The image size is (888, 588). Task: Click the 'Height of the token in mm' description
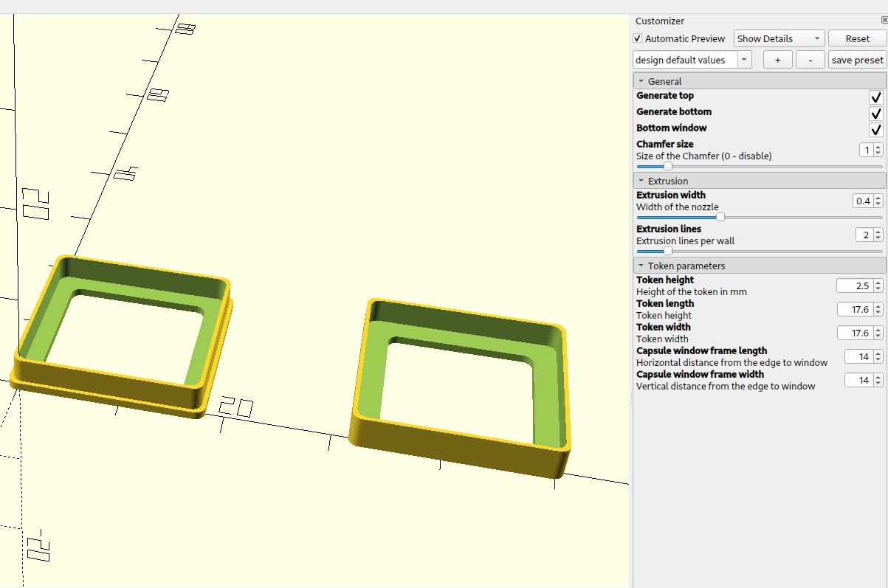point(692,291)
